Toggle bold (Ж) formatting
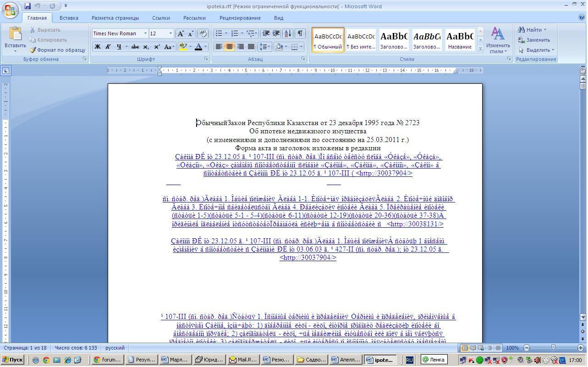 (x=97, y=47)
